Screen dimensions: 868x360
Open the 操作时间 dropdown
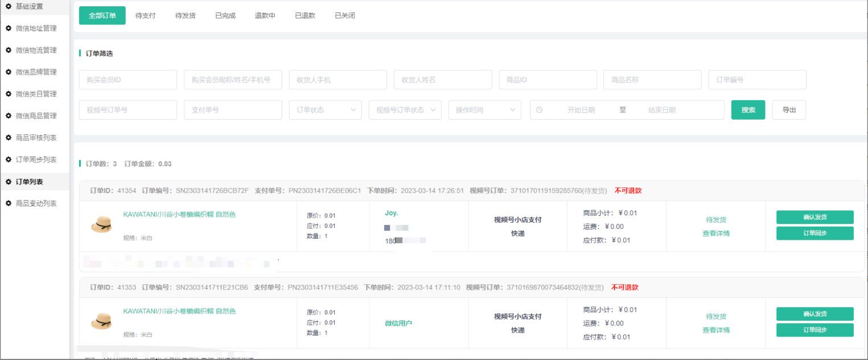coord(484,110)
